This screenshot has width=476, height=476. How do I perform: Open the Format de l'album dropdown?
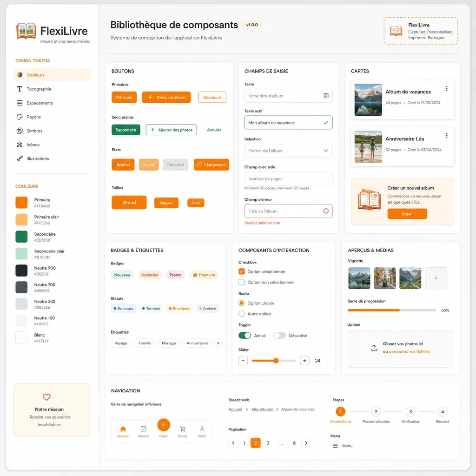[x=288, y=151]
